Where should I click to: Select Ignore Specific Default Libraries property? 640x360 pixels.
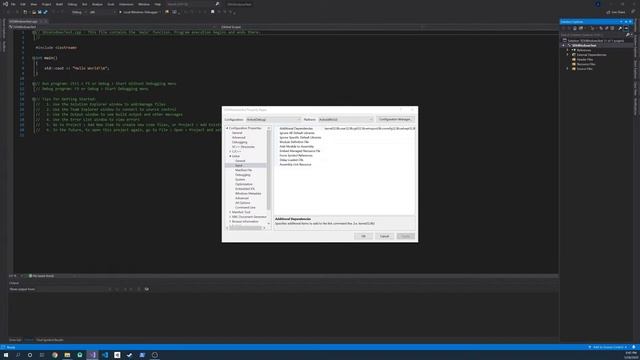pyautogui.click(x=300, y=138)
